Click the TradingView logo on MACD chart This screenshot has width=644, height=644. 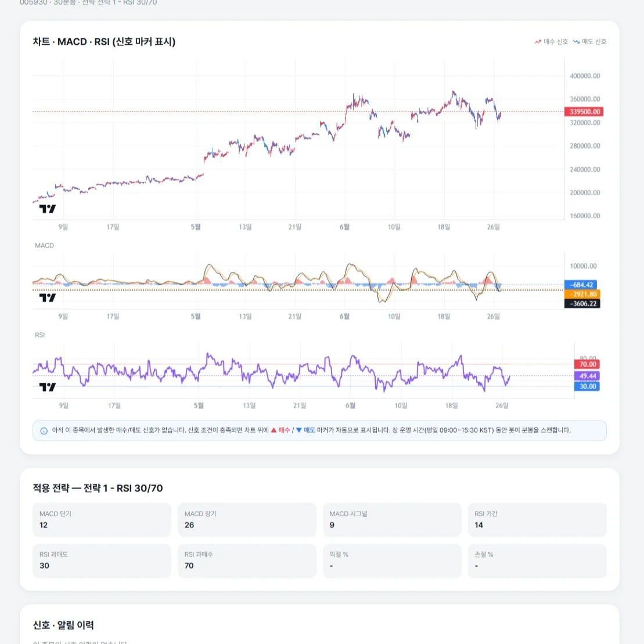(47, 298)
